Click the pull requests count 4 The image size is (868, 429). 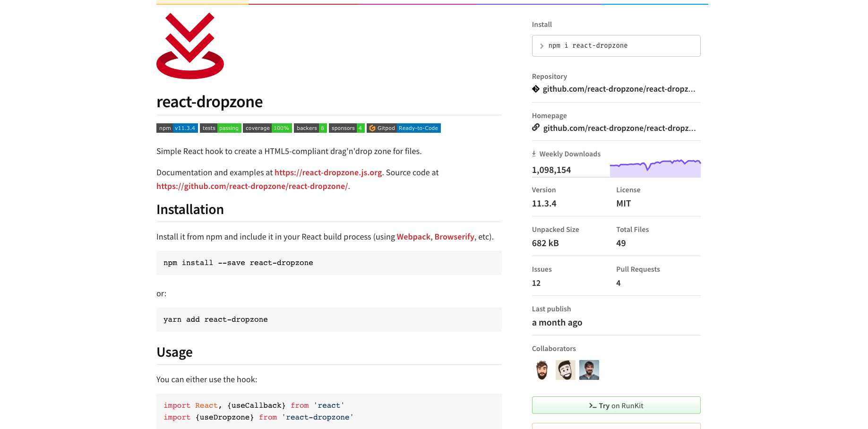point(619,283)
